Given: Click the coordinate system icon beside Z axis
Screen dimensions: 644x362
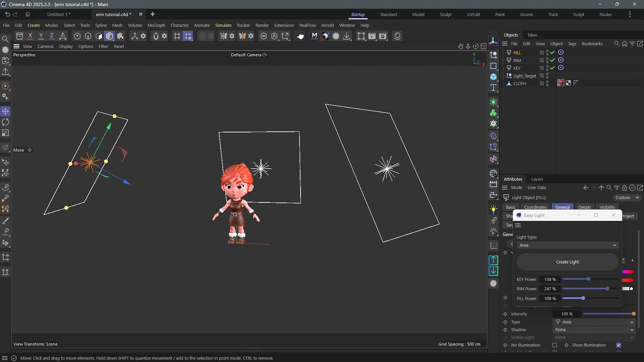Looking at the screenshot, I should coord(63,36).
